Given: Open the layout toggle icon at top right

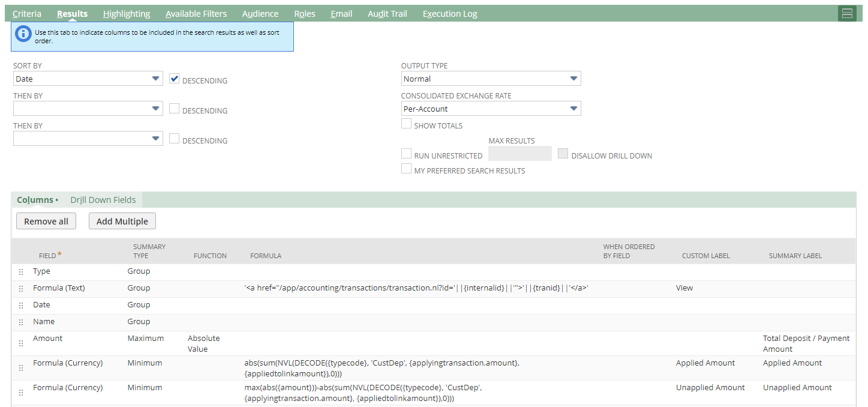Looking at the screenshot, I should tap(847, 13).
